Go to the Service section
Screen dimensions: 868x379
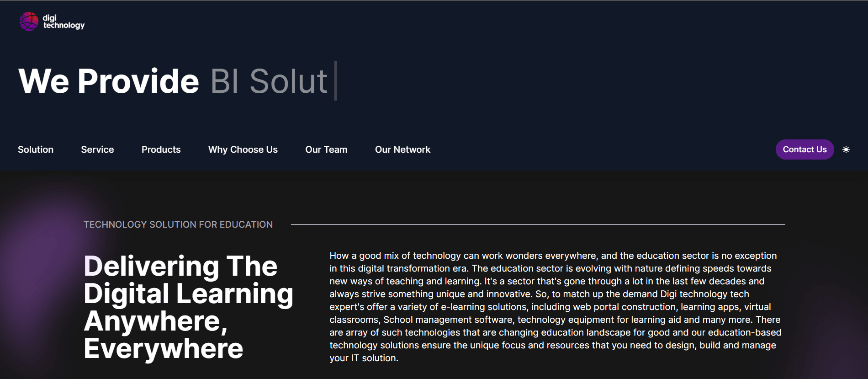tap(97, 149)
